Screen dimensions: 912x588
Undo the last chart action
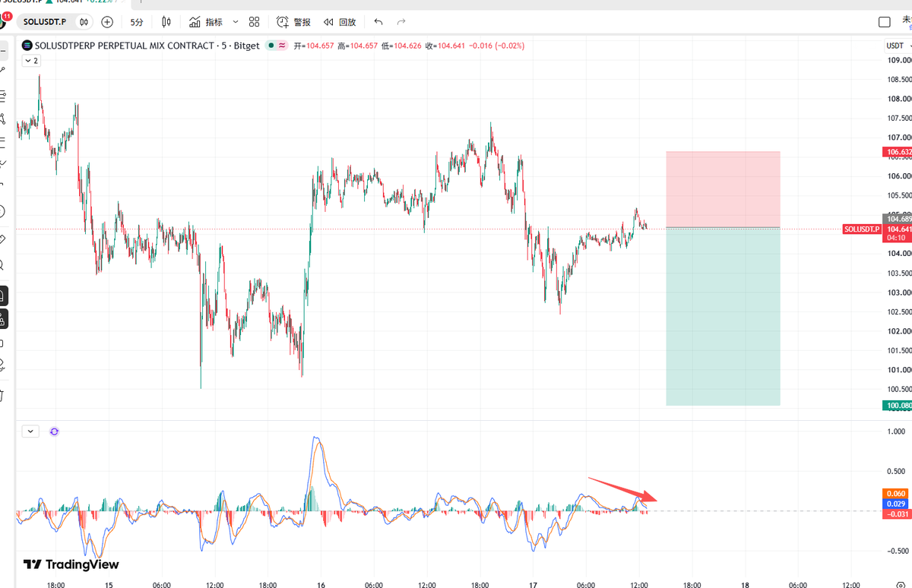(x=378, y=22)
